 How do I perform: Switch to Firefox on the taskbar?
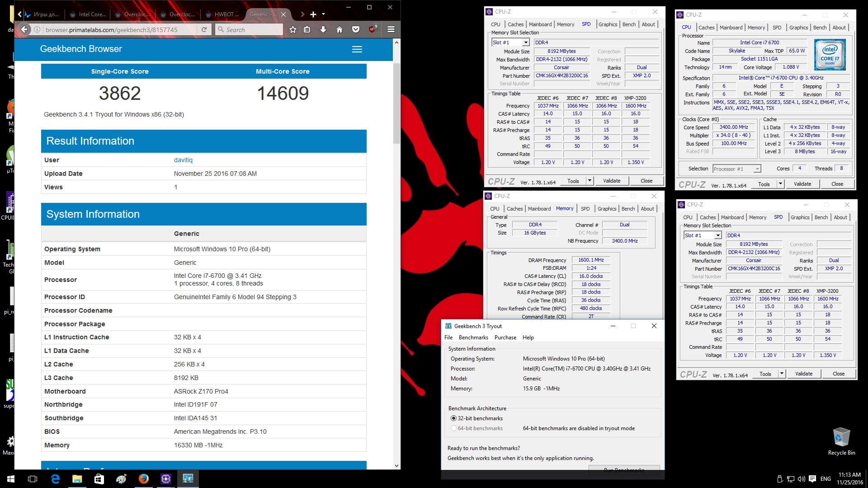[x=143, y=479]
